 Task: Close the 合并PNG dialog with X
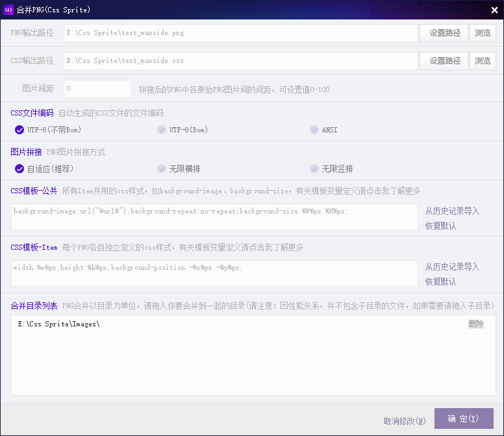click(494, 10)
